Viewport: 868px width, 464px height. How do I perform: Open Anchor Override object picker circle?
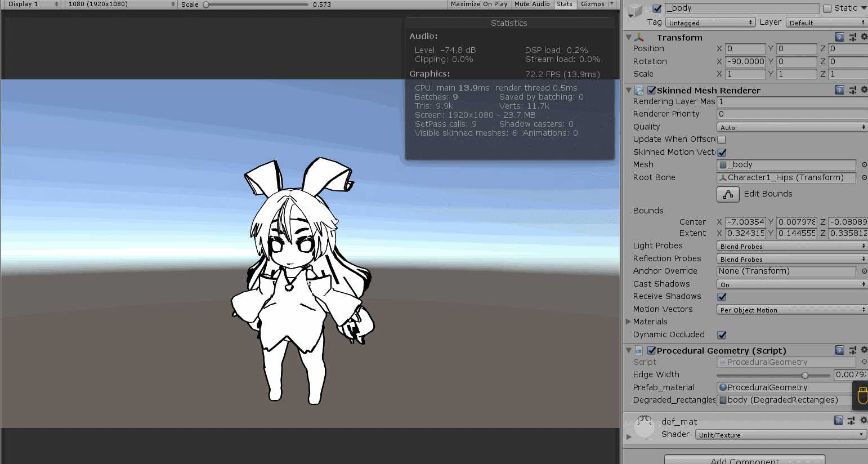tap(864, 271)
